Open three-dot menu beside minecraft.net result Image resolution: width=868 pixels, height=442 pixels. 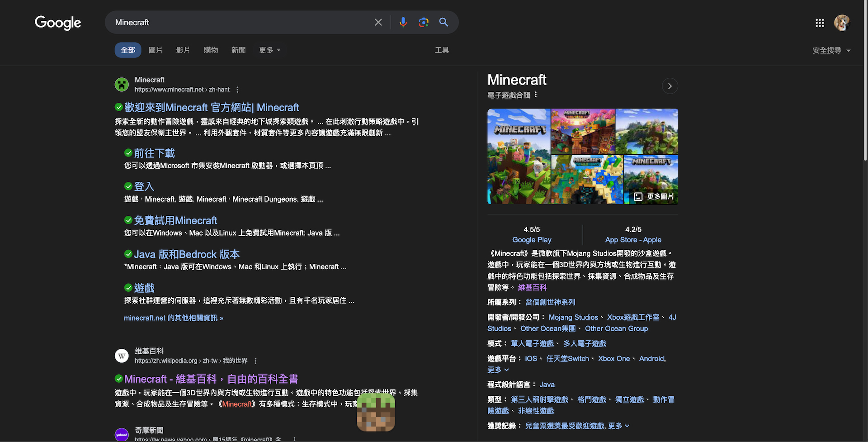tap(237, 90)
